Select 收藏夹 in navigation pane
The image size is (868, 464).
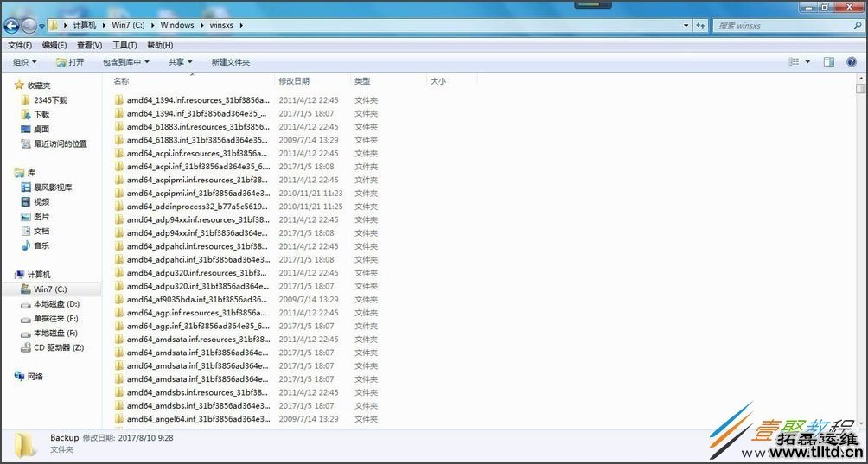point(39,86)
